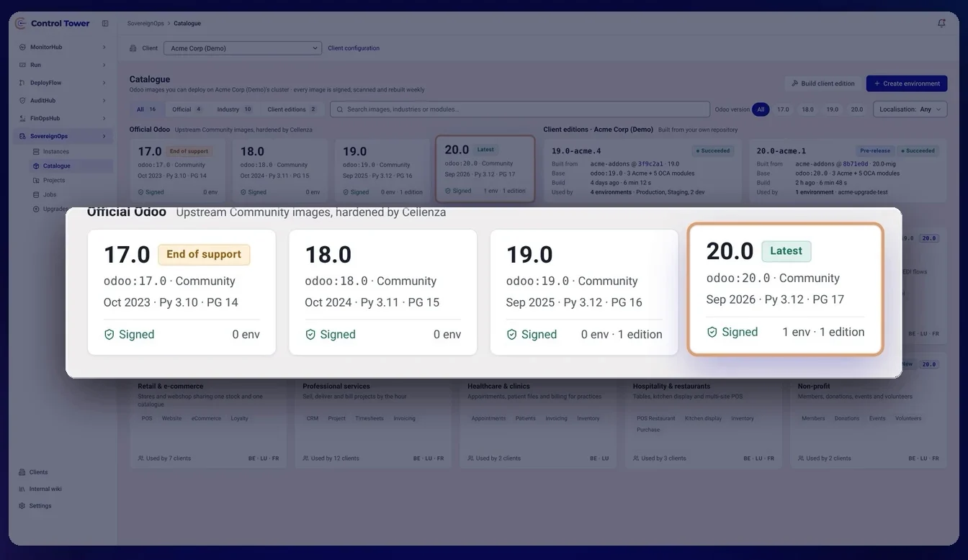
Task: Open the Client dropdown showing Acme Corp (Demo)
Action: (243, 48)
